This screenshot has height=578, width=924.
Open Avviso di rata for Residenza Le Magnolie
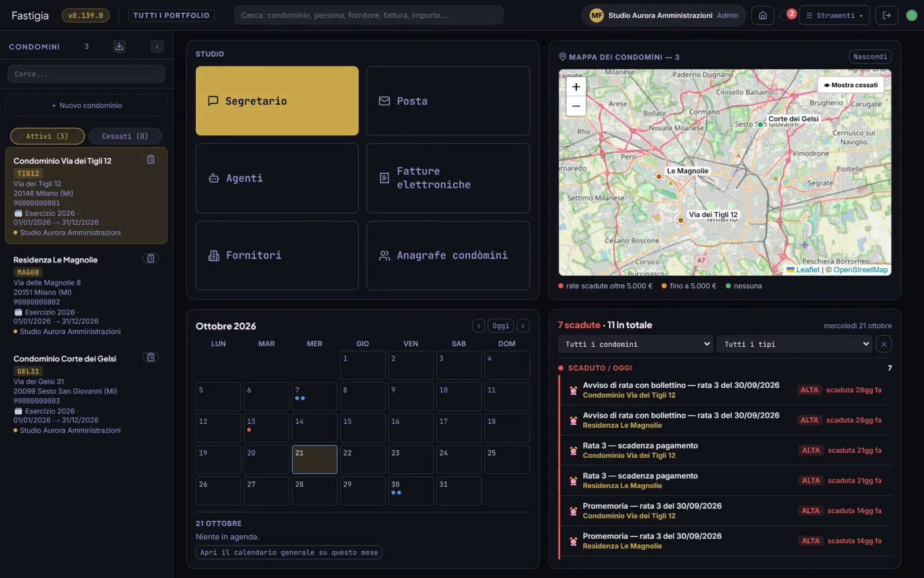[726, 420]
